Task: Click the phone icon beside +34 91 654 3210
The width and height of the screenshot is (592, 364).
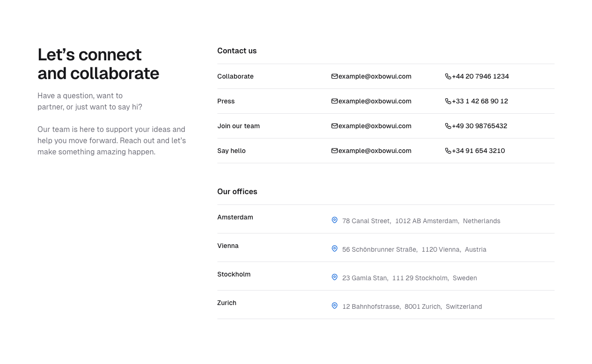Action: click(448, 151)
